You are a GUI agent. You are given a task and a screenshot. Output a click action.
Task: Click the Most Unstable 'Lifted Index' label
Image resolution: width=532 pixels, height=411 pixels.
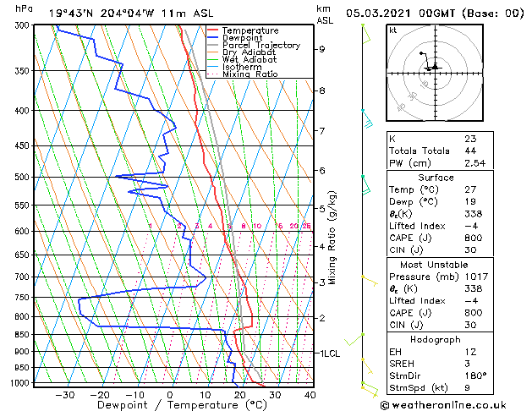click(x=417, y=301)
